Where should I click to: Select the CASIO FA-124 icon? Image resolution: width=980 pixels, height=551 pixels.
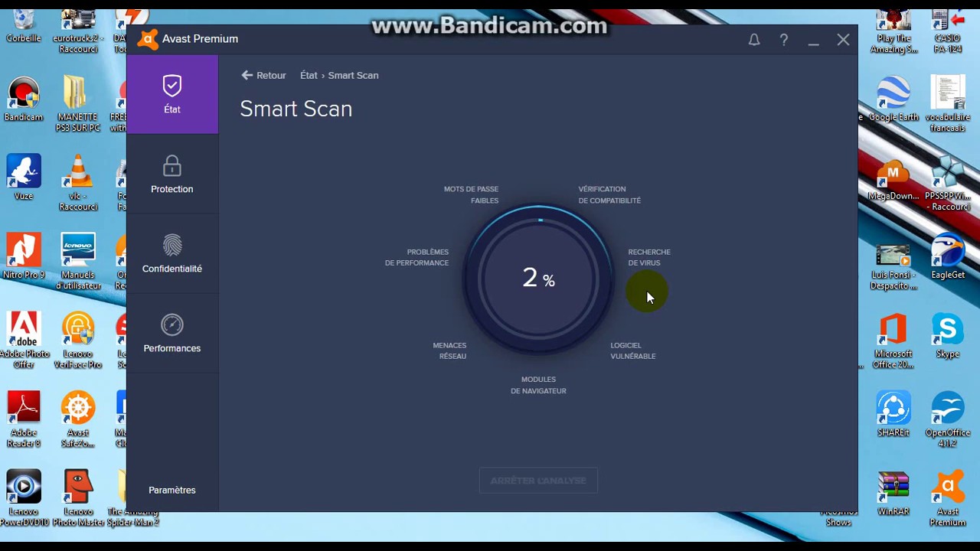tap(948, 31)
